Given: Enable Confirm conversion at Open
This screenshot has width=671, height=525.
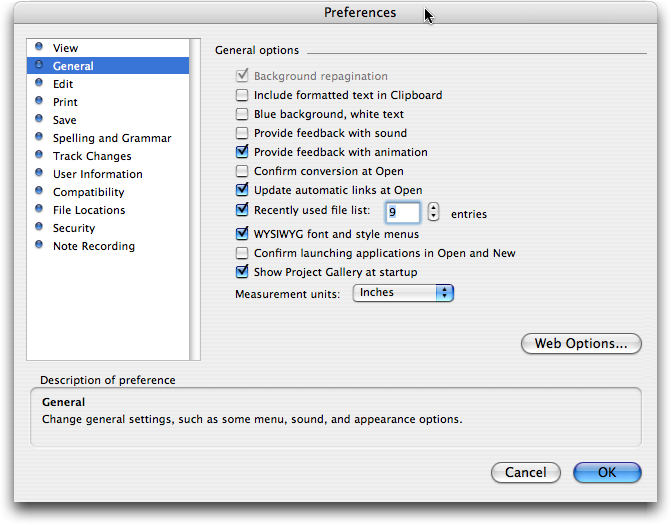Looking at the screenshot, I should pos(242,172).
